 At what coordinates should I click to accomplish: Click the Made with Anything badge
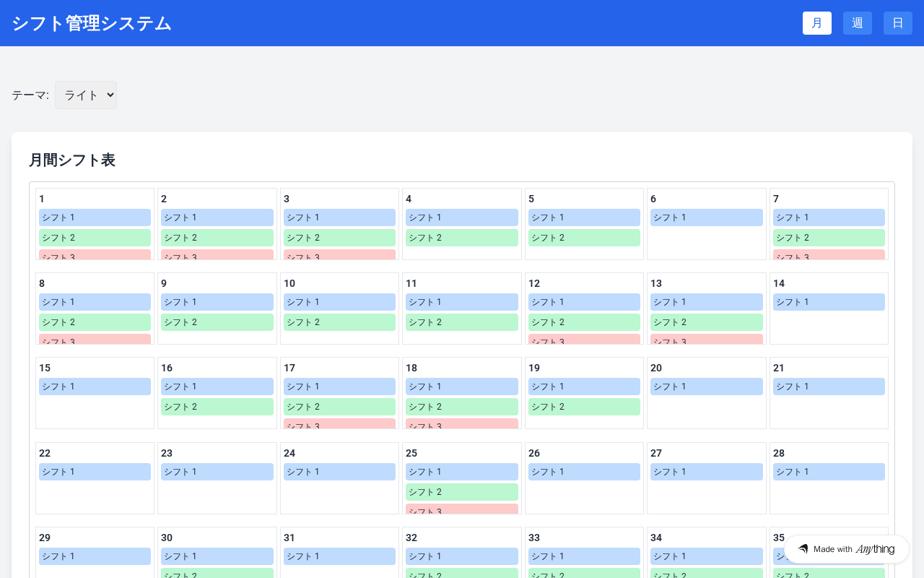click(846, 549)
